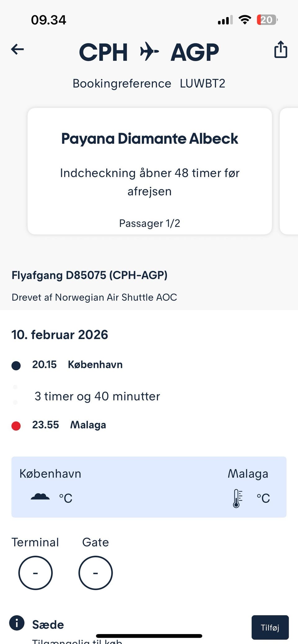
Task: Tap the next passenger card edge
Action: pyautogui.click(x=289, y=171)
